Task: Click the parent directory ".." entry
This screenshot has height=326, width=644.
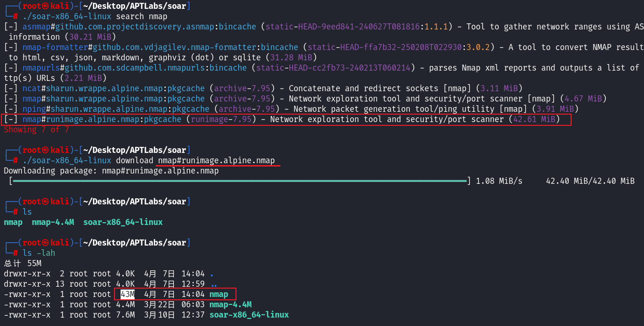Action: click(x=214, y=284)
